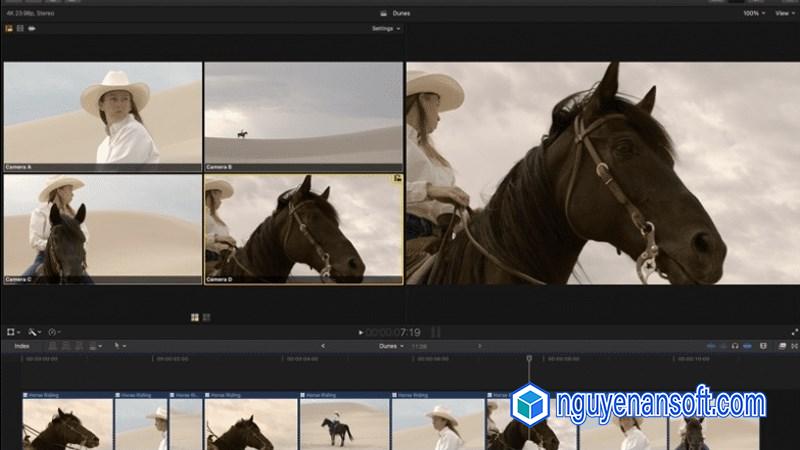
Task: Open the viewer 100% zoom dropdown
Action: pyautogui.click(x=754, y=14)
